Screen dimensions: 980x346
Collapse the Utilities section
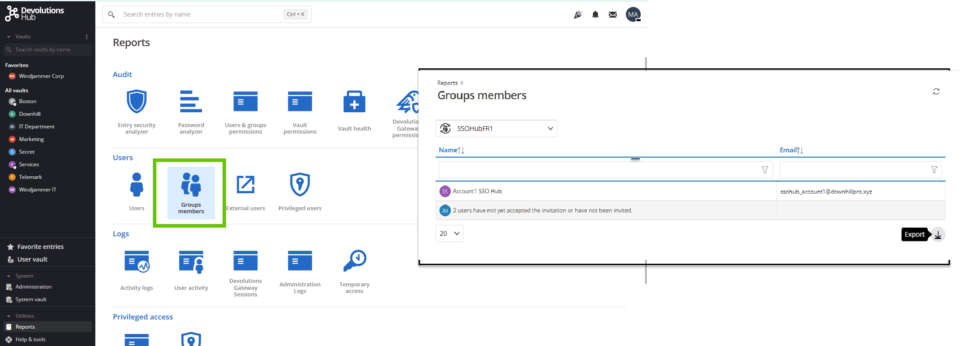[9, 316]
